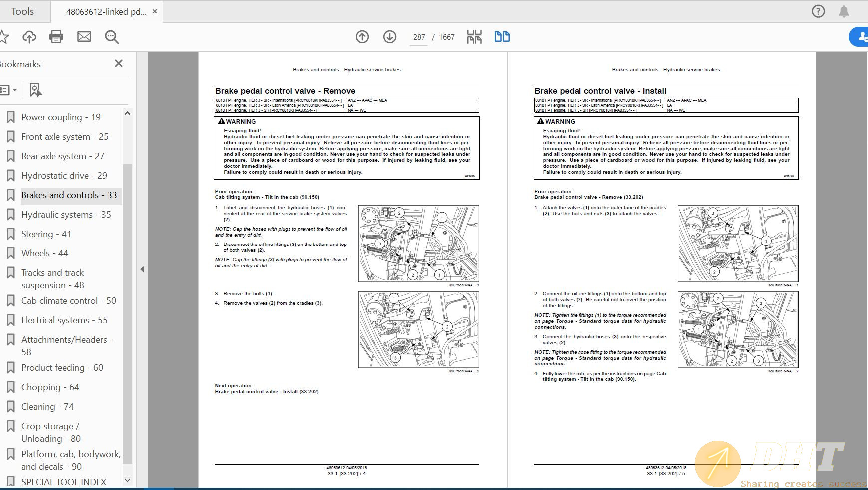Viewport: 868px width, 490px height.
Task: Click the print icon in toolbar
Action: coord(56,37)
